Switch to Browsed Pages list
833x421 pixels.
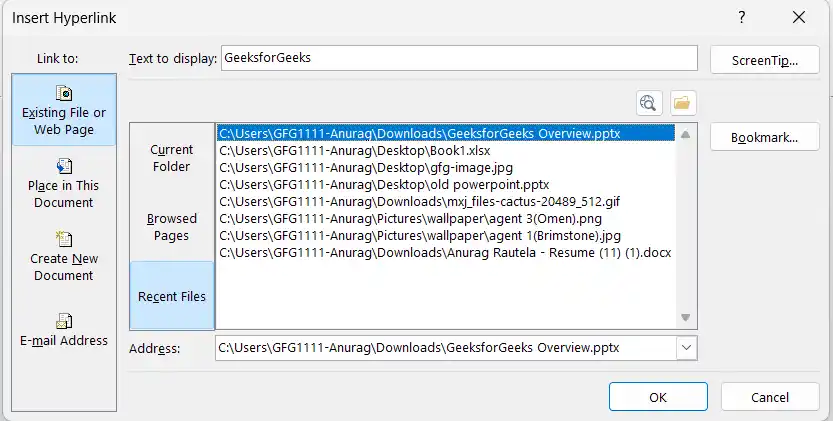pos(172,227)
